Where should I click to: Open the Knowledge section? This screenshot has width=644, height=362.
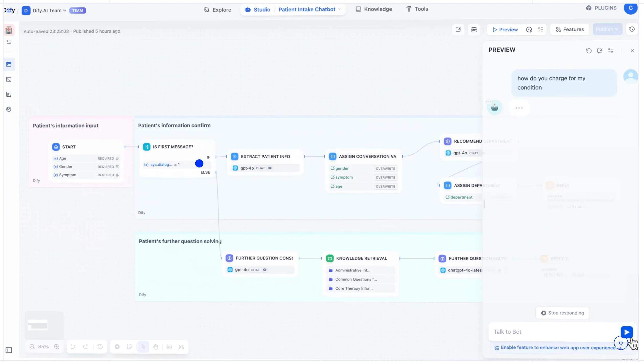[374, 9]
